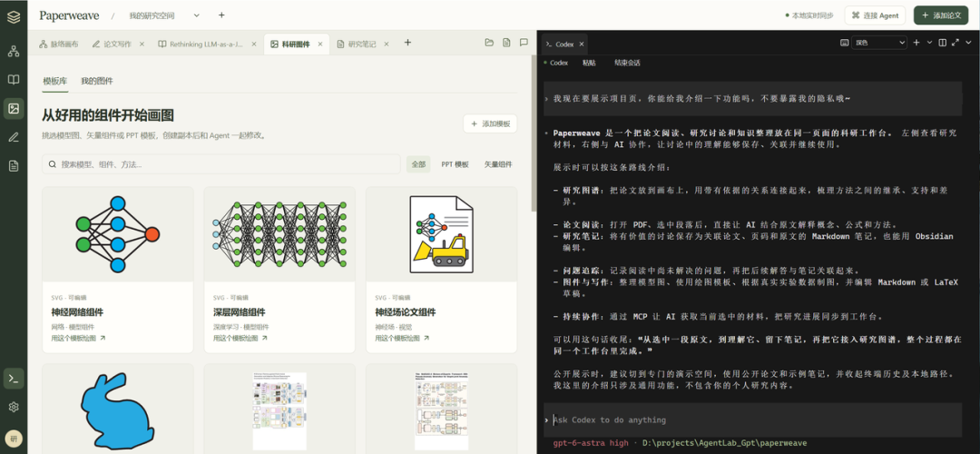Click 深层网络组件 card title

(x=240, y=312)
